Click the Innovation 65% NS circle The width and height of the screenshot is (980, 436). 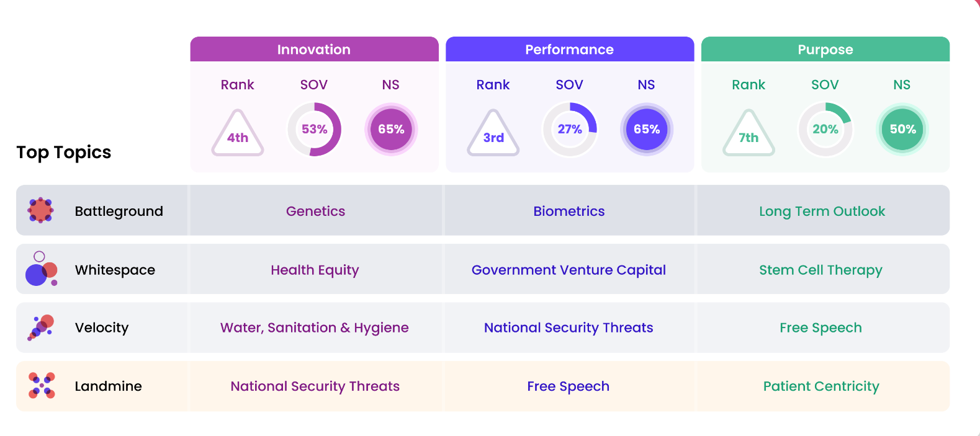coord(391,129)
